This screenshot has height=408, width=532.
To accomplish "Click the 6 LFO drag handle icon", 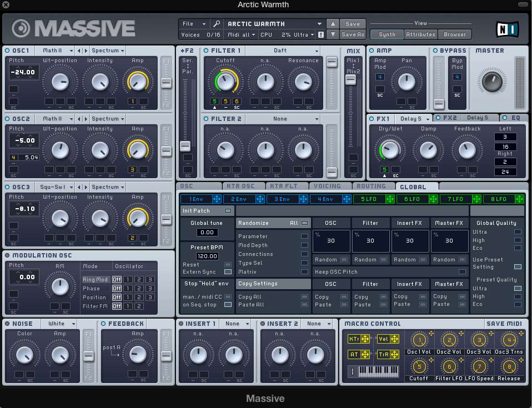I will point(433,199).
